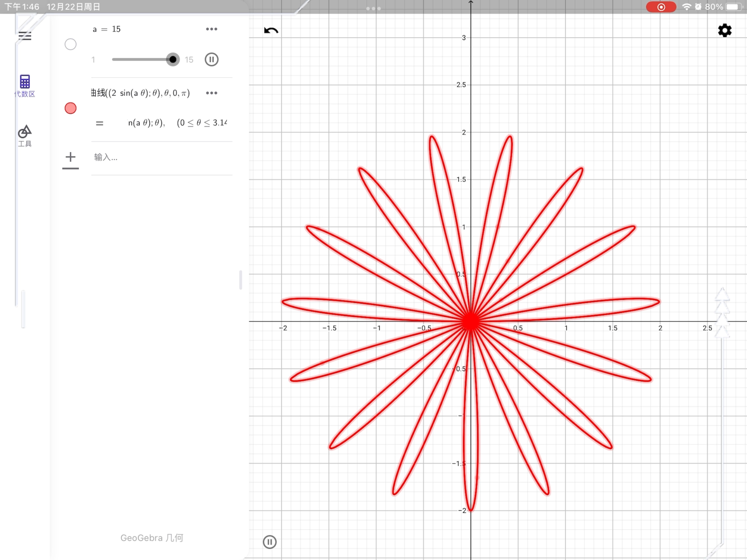Click the slider track for a
This screenshot has height=560, width=747.
142,60
